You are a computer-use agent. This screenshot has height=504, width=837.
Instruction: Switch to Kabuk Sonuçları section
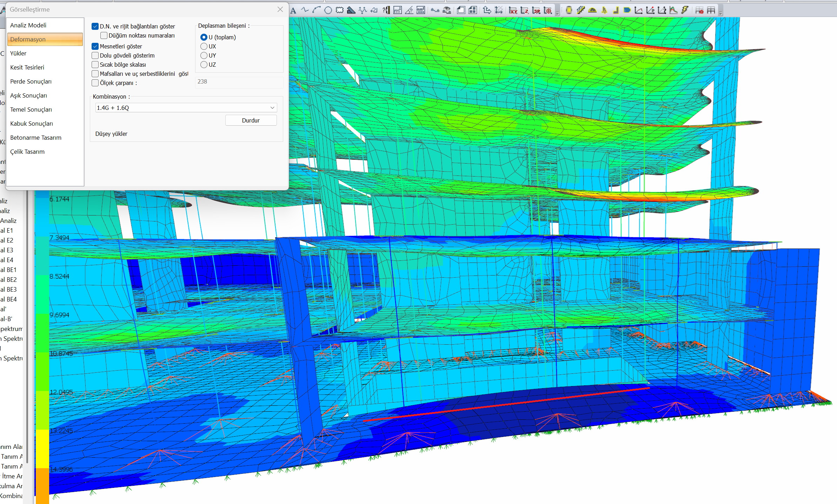[x=32, y=124]
